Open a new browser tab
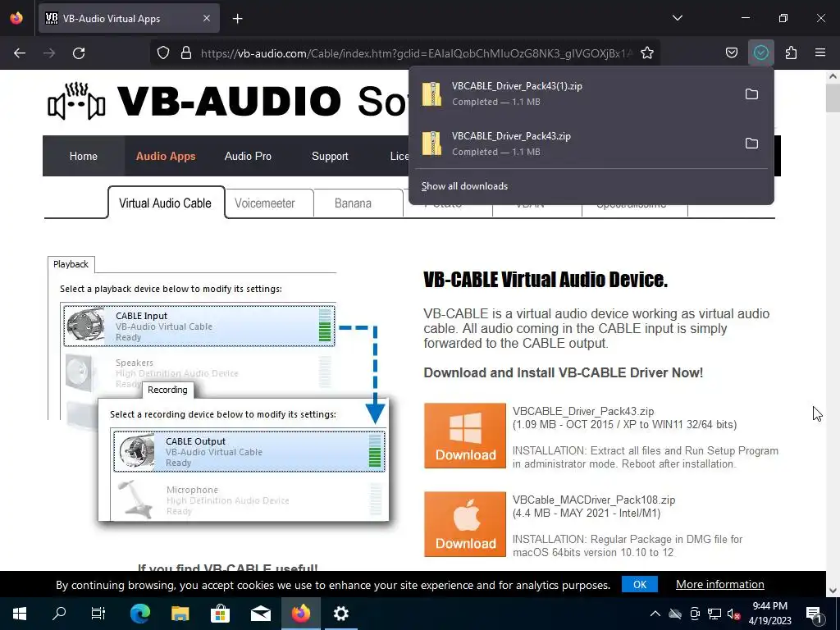Image resolution: width=840 pixels, height=630 pixels. [x=238, y=19]
